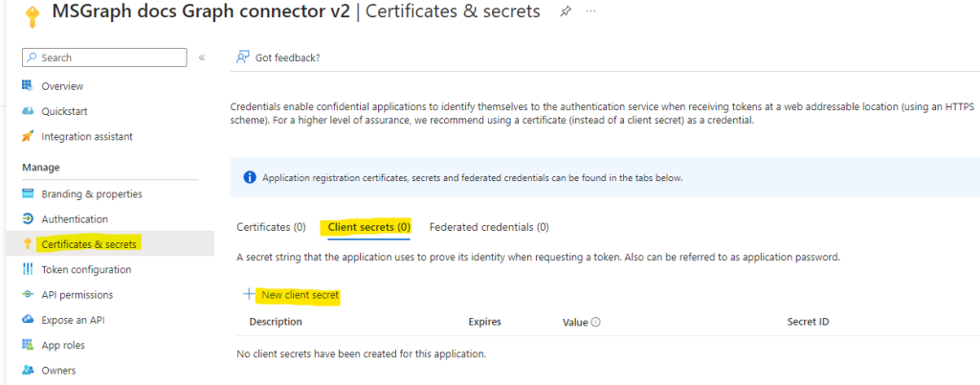Screen dimensions: 980x385
Task: Open Branding & properties
Action: [92, 193]
